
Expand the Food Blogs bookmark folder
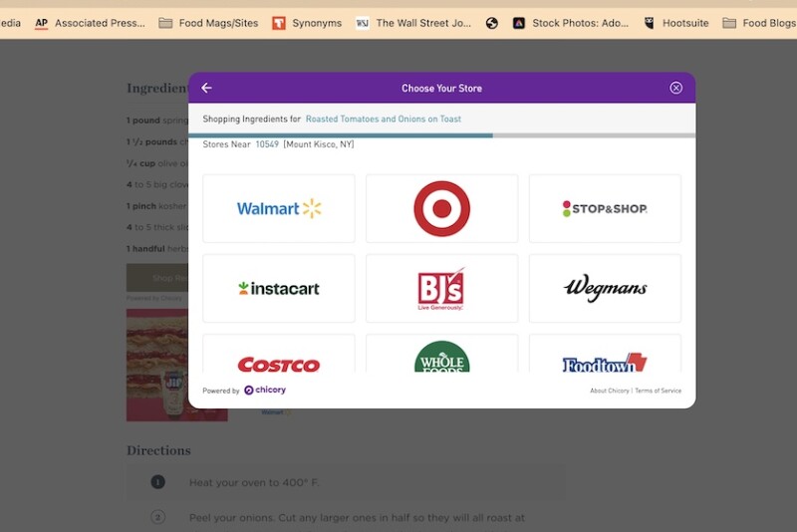pyautogui.click(x=759, y=23)
